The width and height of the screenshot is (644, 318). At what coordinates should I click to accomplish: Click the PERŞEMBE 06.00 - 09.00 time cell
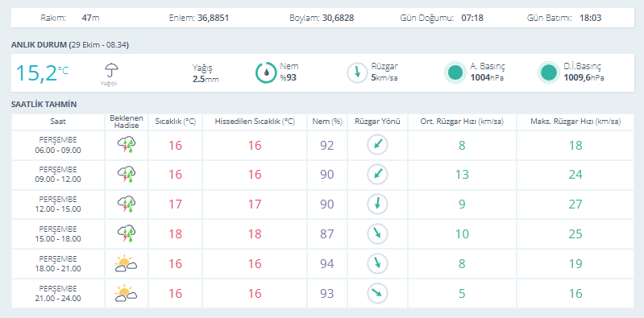(x=58, y=145)
